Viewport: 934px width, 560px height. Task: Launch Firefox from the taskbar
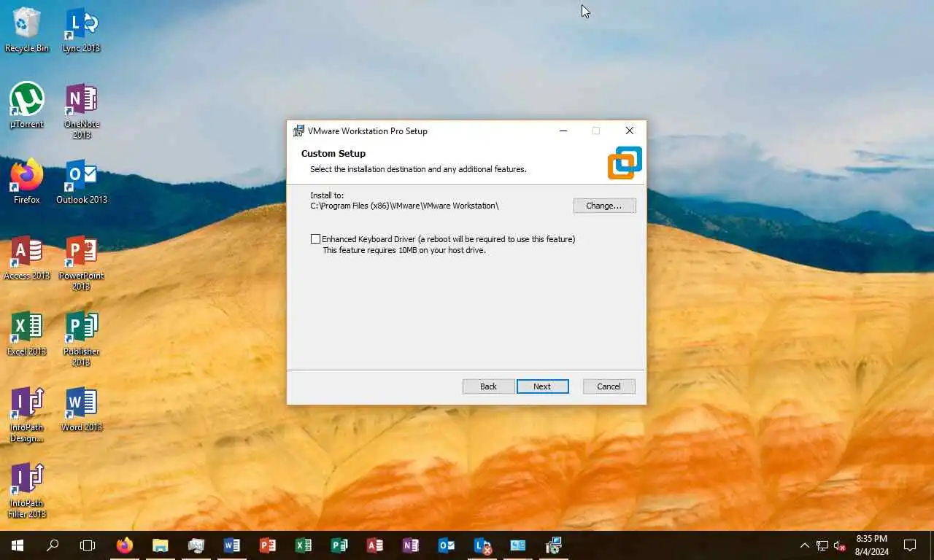[125, 545]
